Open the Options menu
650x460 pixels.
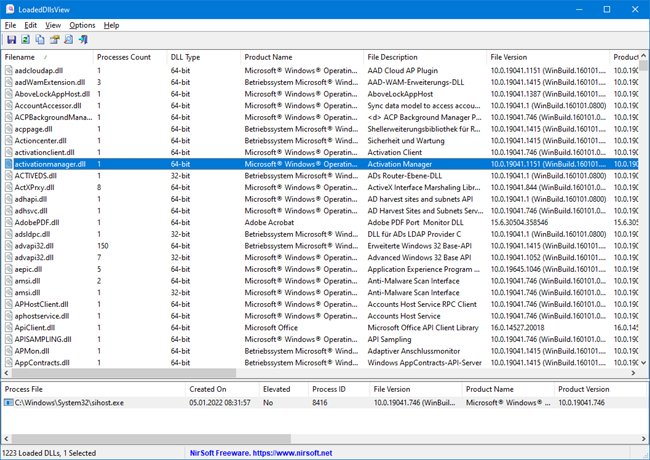coord(82,24)
